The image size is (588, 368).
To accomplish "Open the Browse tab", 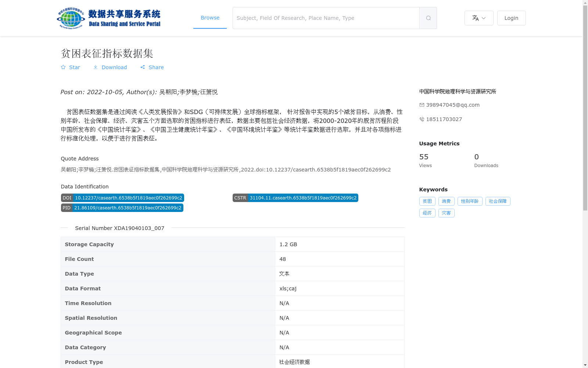I will 210,18.
